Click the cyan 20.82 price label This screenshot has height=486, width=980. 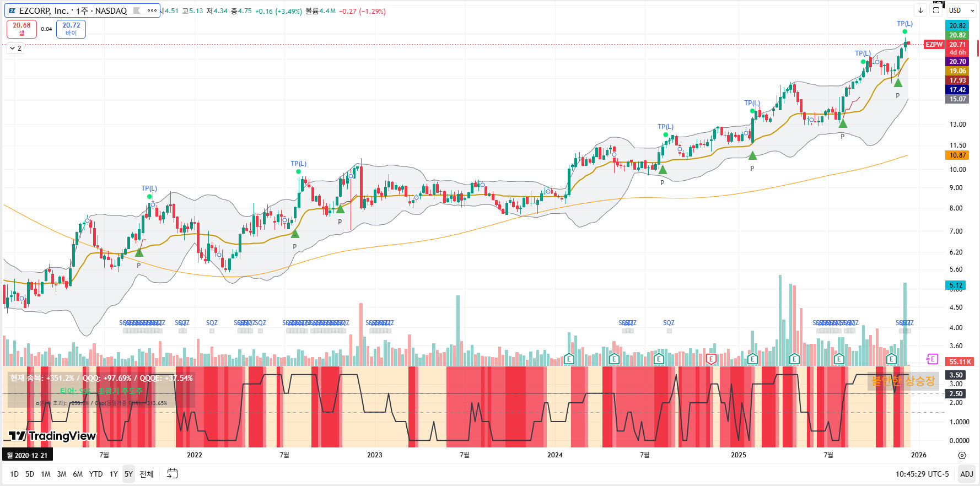click(x=957, y=25)
